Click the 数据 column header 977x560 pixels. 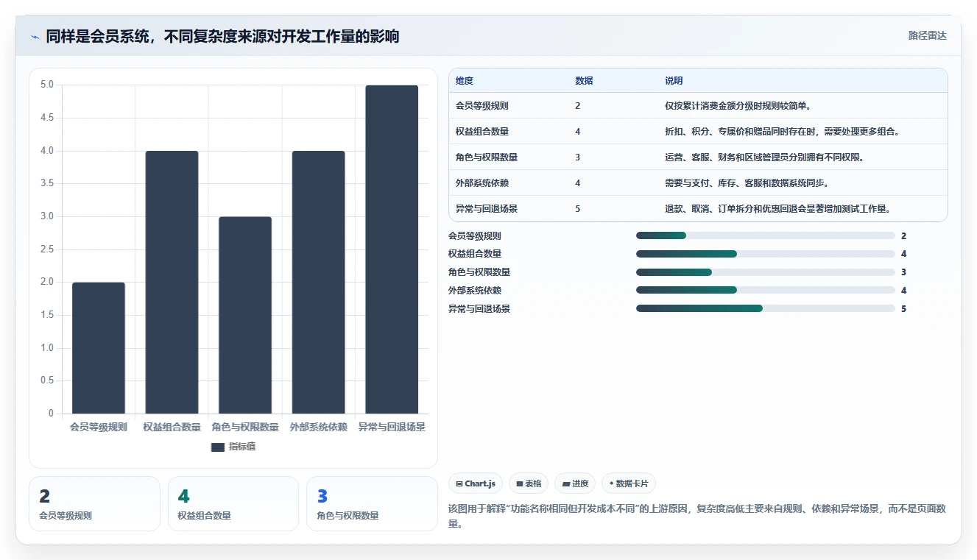click(x=584, y=81)
